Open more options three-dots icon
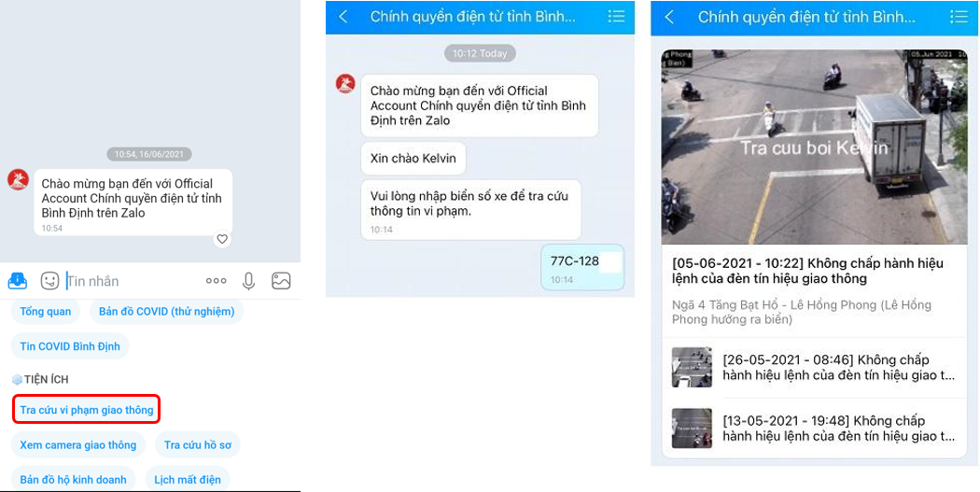This screenshot has height=492, width=980. [x=217, y=281]
